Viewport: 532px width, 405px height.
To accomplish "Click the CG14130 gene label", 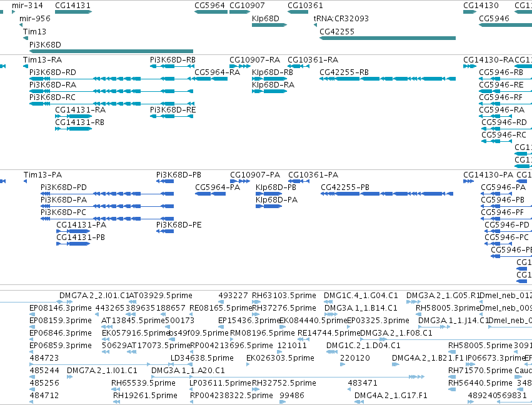I will pos(481,6).
